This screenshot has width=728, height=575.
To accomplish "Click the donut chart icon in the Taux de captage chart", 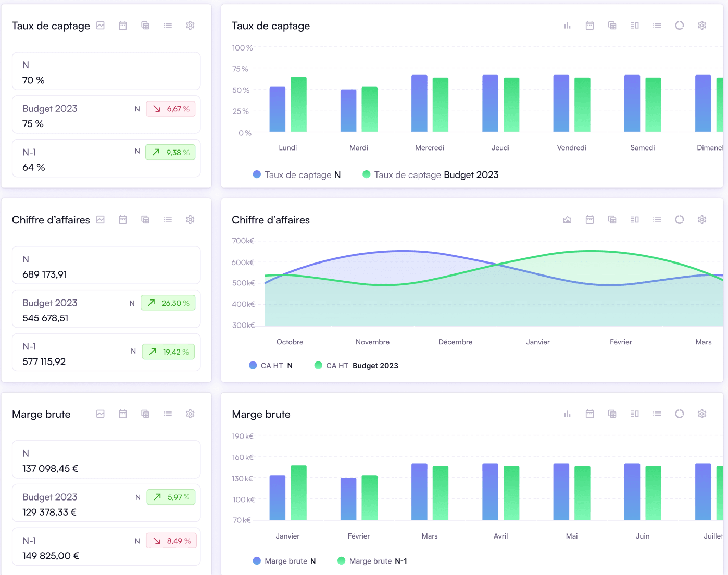I will click(x=680, y=26).
